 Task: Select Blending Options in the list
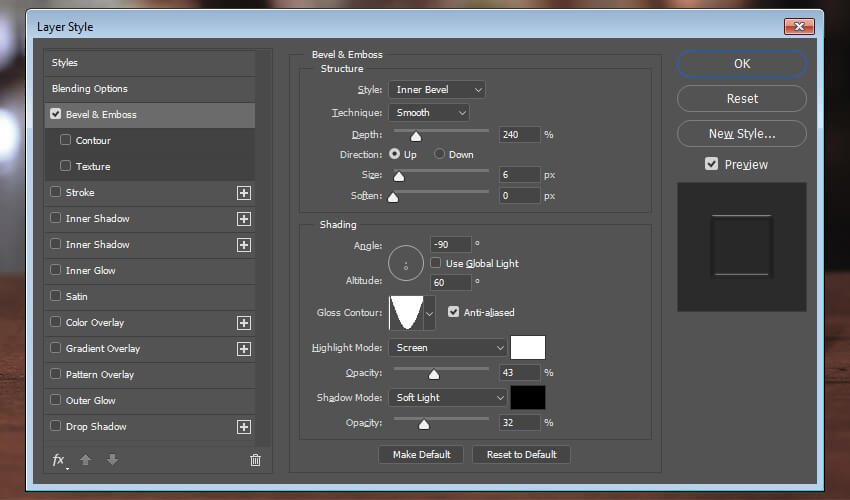tap(150, 89)
